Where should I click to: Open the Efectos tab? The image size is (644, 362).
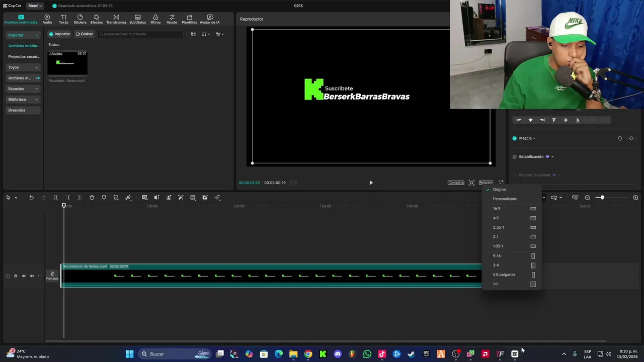tap(97, 19)
